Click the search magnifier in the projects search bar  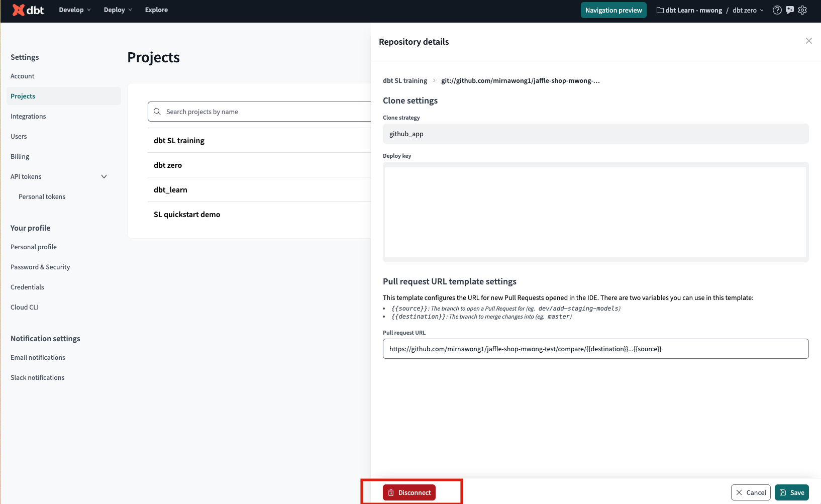[x=157, y=111]
